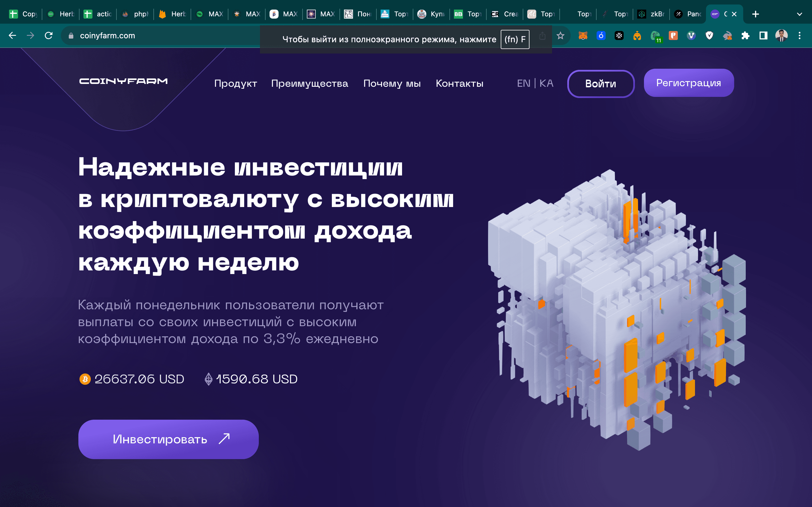Click the address bar showing coinyfarm.com

tap(107, 35)
